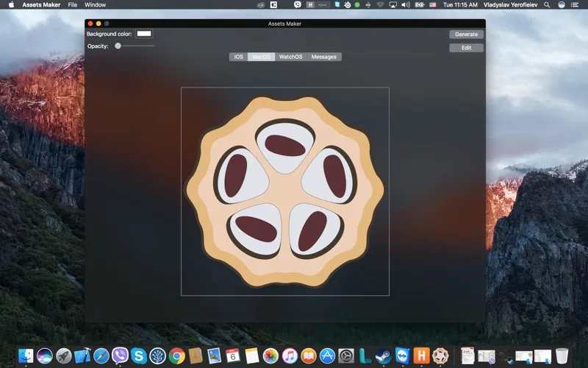Image resolution: width=588 pixels, height=368 pixels.
Task: Open Spotlight search in the menu bar
Action: click(x=545, y=4)
